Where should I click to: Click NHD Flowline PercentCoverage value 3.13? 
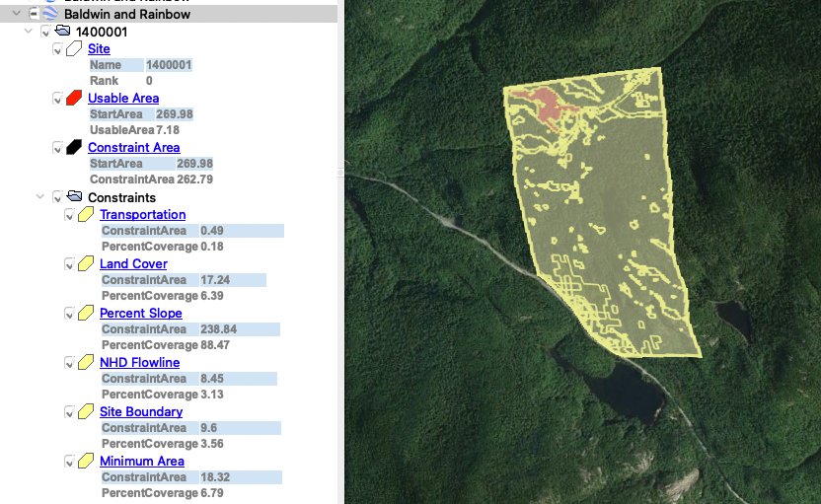click(212, 395)
